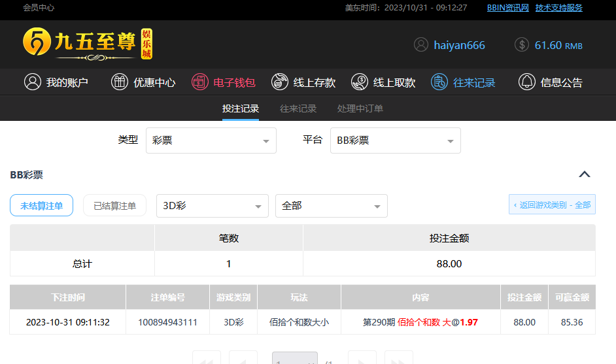Click the 线上取款 withdrawal icon
Viewport: 616px width, 364px height.
360,82
